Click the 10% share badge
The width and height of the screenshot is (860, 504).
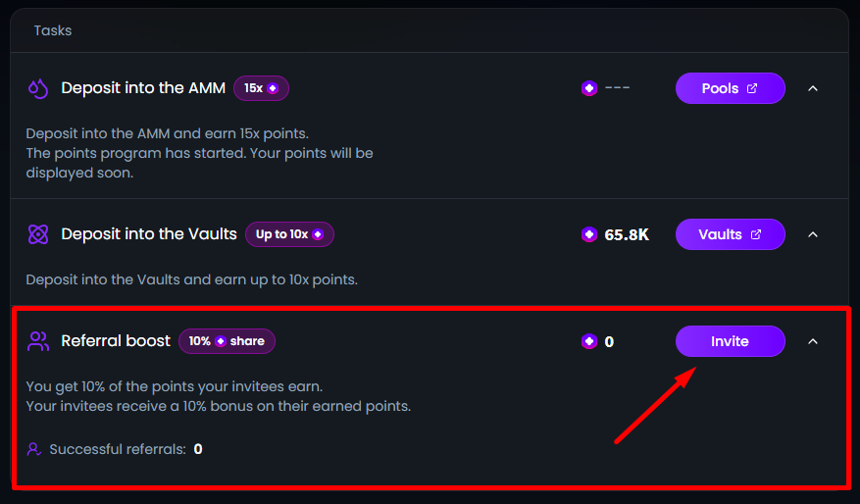point(227,341)
